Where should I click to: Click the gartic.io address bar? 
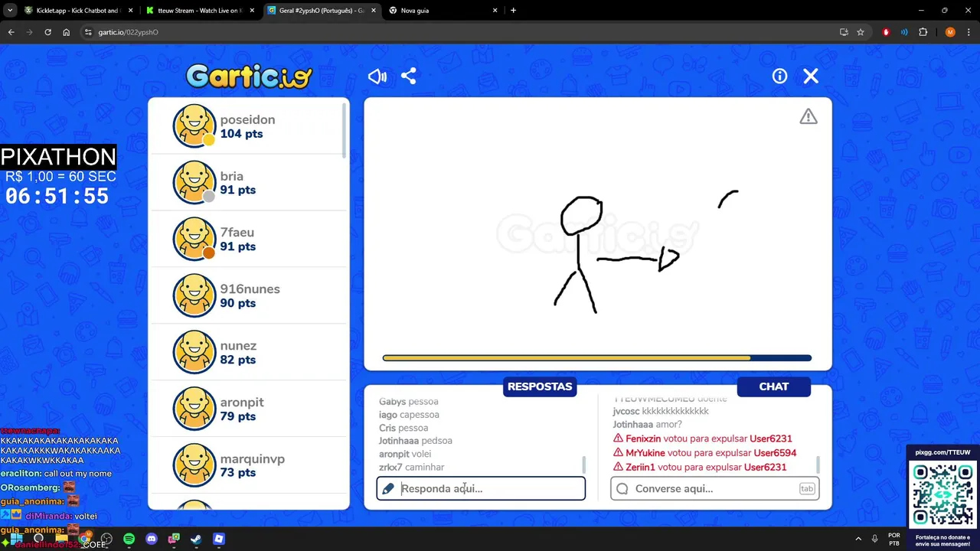[459, 32]
